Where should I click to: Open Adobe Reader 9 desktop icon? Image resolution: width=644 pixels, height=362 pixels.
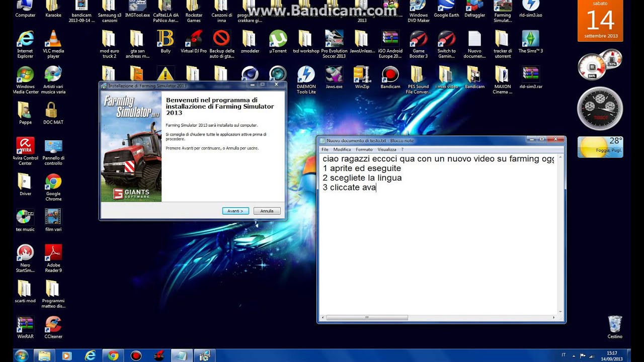click(53, 258)
